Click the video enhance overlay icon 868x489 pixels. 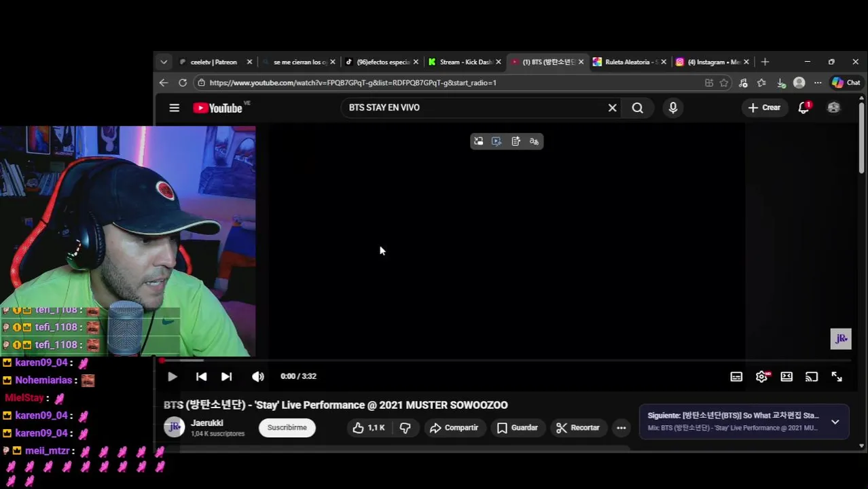496,141
